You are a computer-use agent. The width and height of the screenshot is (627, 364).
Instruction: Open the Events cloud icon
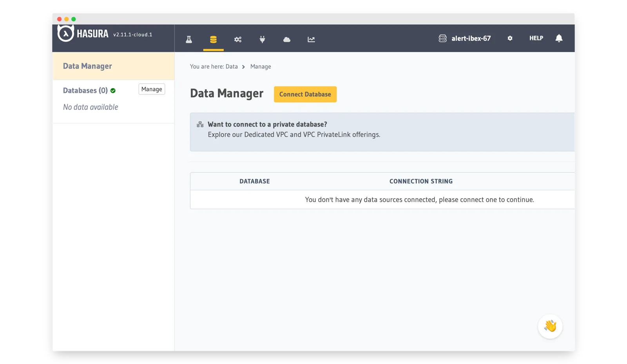pos(287,39)
